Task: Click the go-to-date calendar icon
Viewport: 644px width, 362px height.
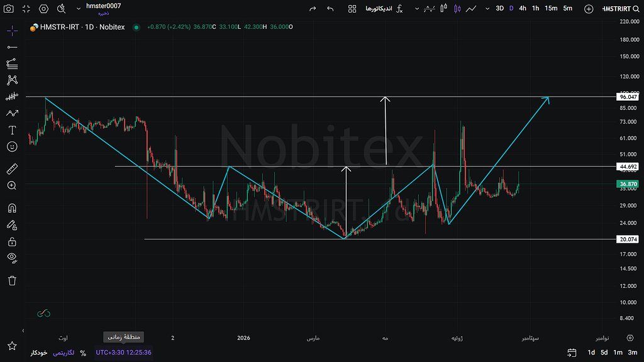Action: point(572,353)
